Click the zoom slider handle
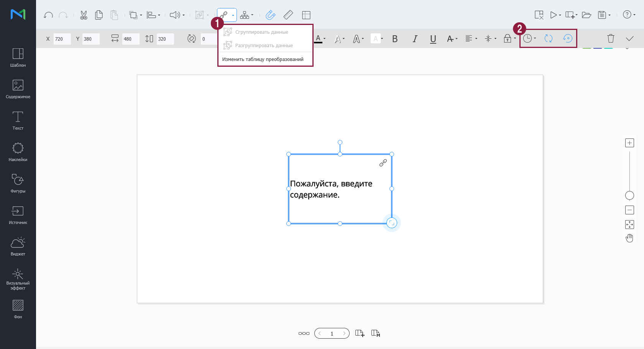This screenshot has height=349, width=644. tap(629, 196)
